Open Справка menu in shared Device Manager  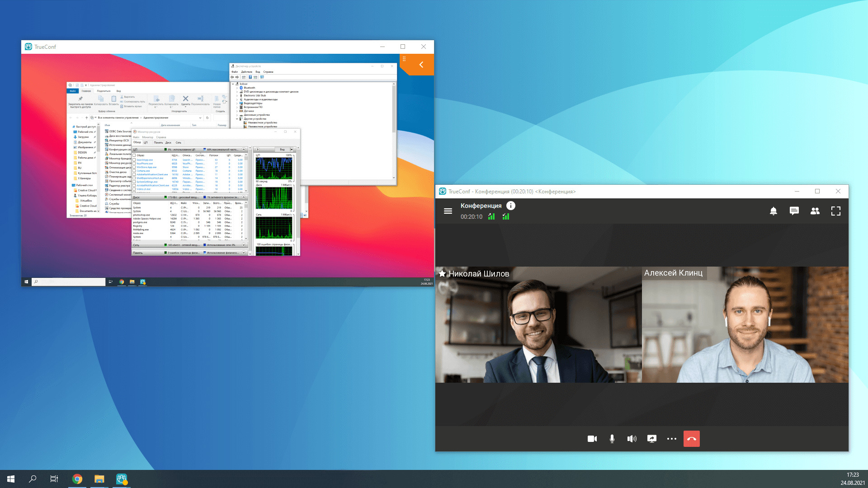coord(268,72)
